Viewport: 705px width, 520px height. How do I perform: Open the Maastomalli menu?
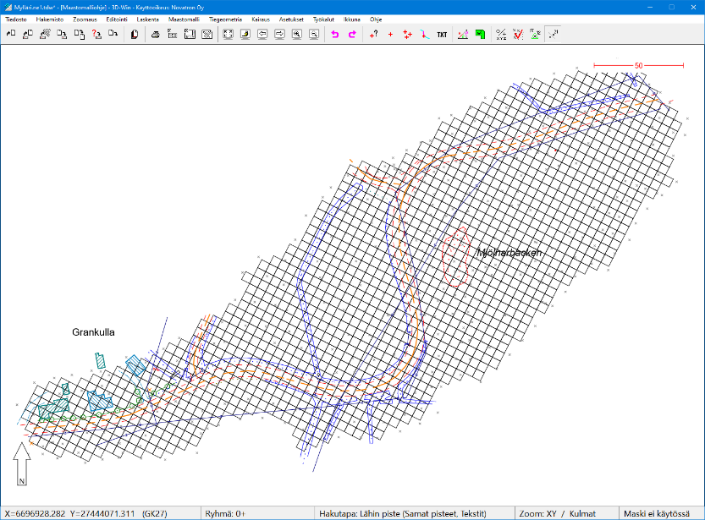[183, 19]
